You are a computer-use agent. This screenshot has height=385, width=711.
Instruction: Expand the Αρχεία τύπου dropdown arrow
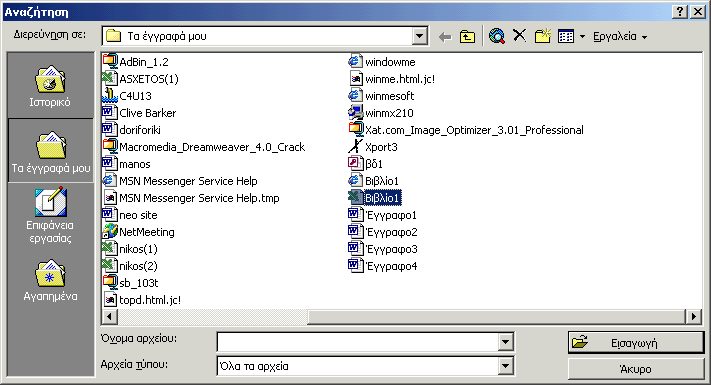click(x=505, y=366)
